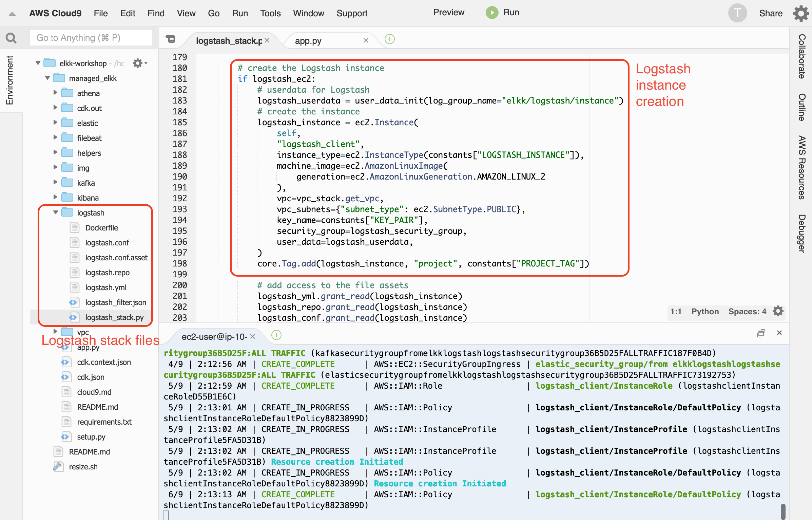Image resolution: width=812 pixels, height=520 pixels.
Task: Click the Preview button
Action: coord(449,13)
